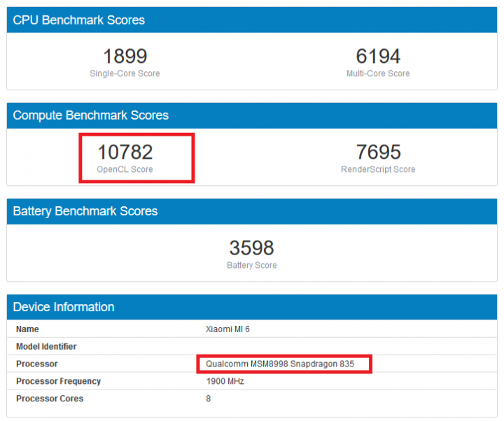Image resolution: width=504 pixels, height=421 pixels.
Task: Select the 1900 MHz frequency value
Action: pyautogui.click(x=225, y=381)
